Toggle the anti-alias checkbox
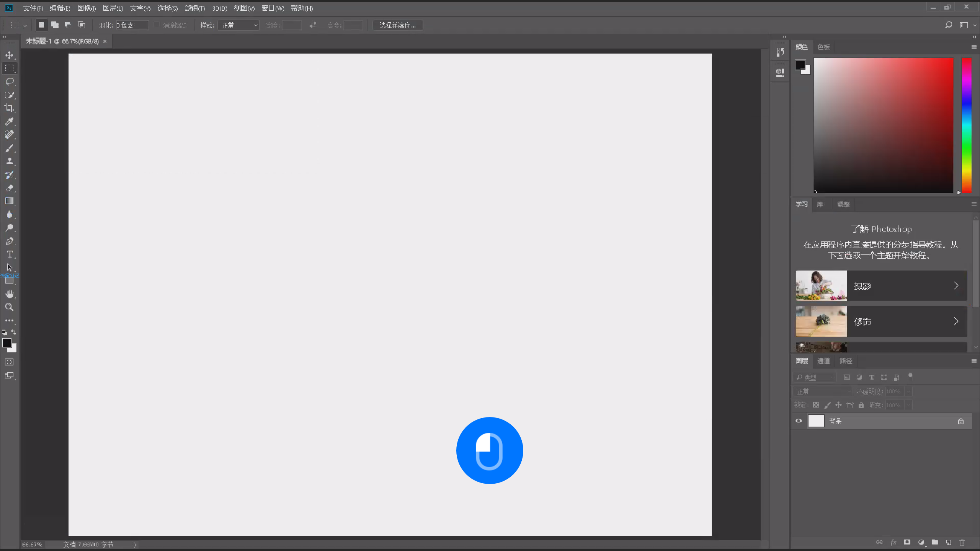 click(x=156, y=25)
